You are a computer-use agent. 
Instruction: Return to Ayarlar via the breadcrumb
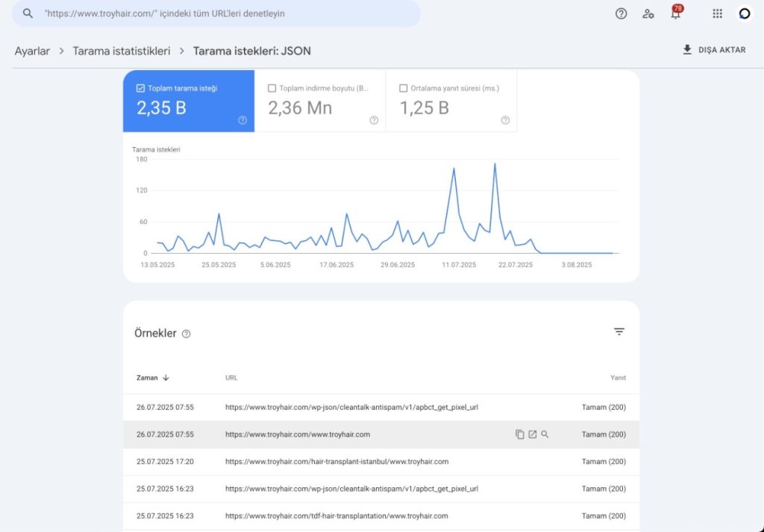point(31,51)
